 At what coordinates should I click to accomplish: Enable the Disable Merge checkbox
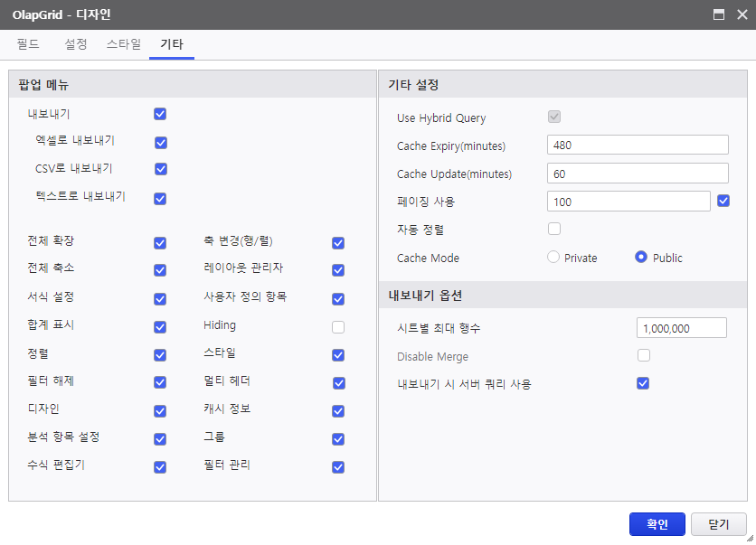coord(644,355)
